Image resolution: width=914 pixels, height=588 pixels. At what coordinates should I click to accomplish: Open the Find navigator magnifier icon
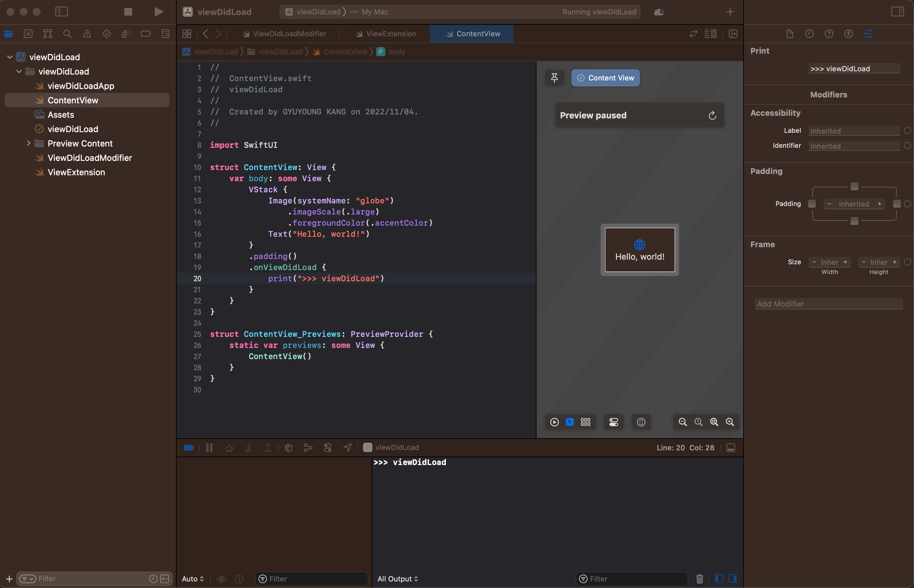67,34
